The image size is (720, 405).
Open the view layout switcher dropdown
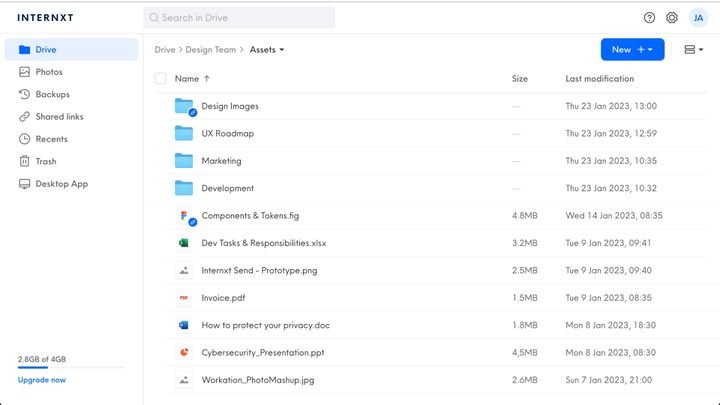(693, 49)
